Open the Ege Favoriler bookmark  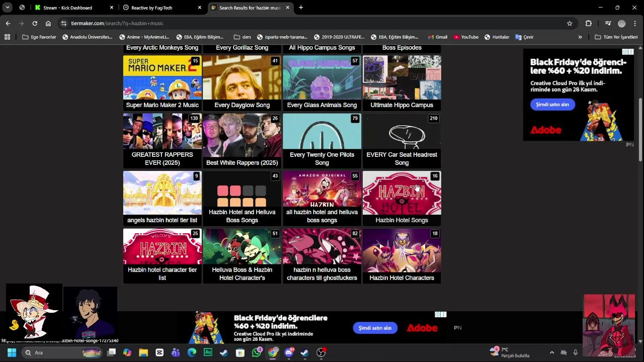pyautogui.click(x=39, y=37)
